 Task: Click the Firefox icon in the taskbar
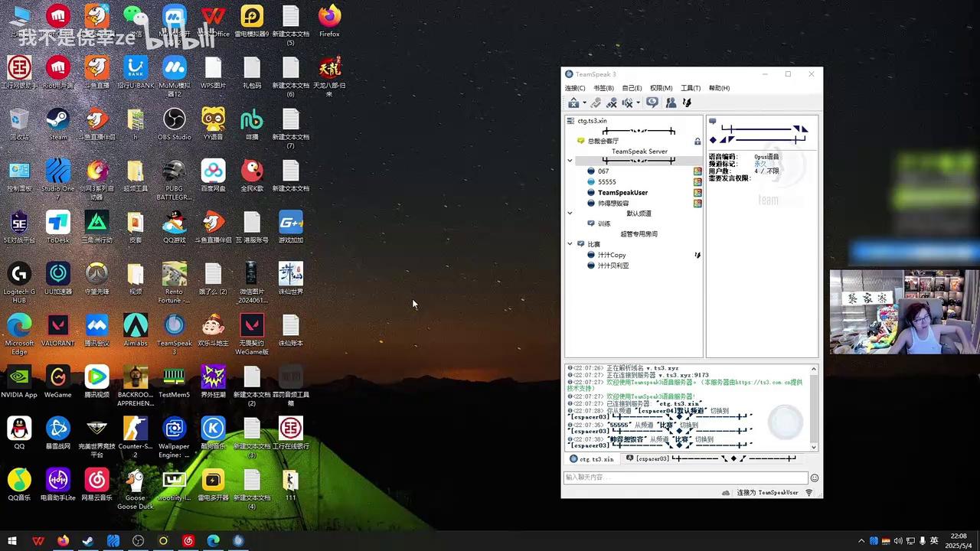(63, 541)
